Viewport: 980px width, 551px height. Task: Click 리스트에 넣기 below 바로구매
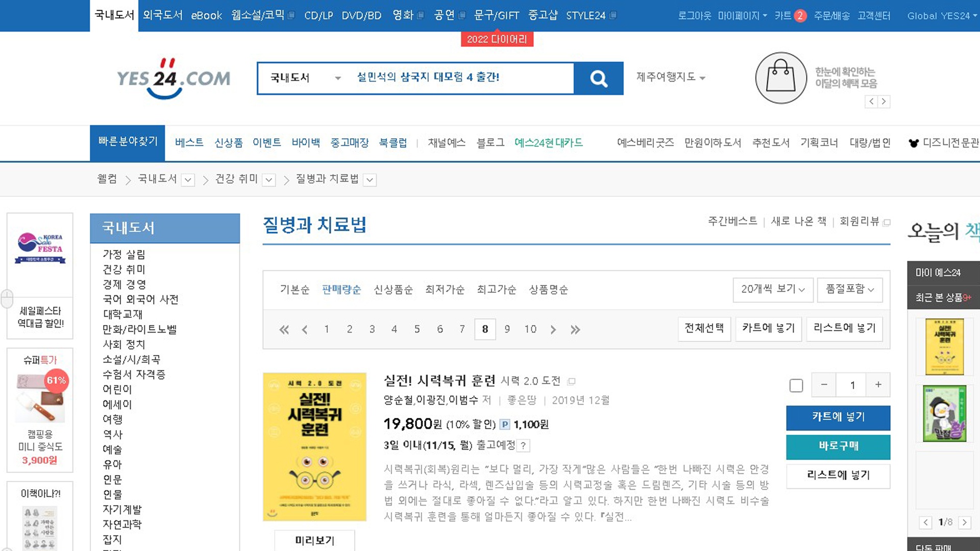coord(838,476)
